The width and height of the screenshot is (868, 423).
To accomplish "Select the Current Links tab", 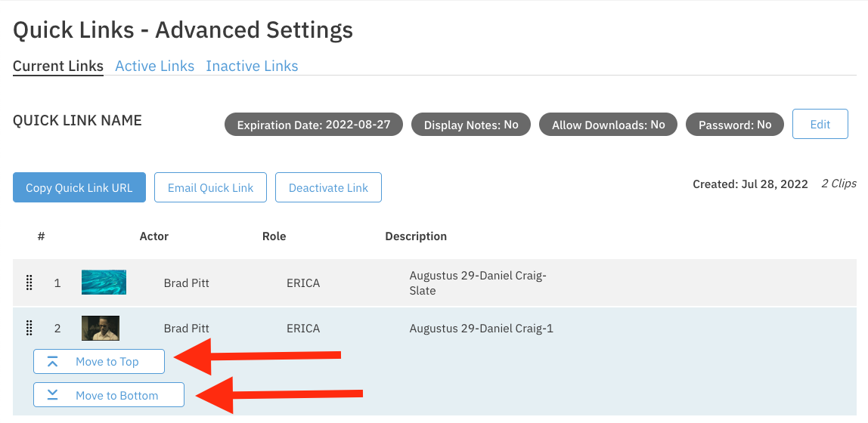I will point(58,66).
